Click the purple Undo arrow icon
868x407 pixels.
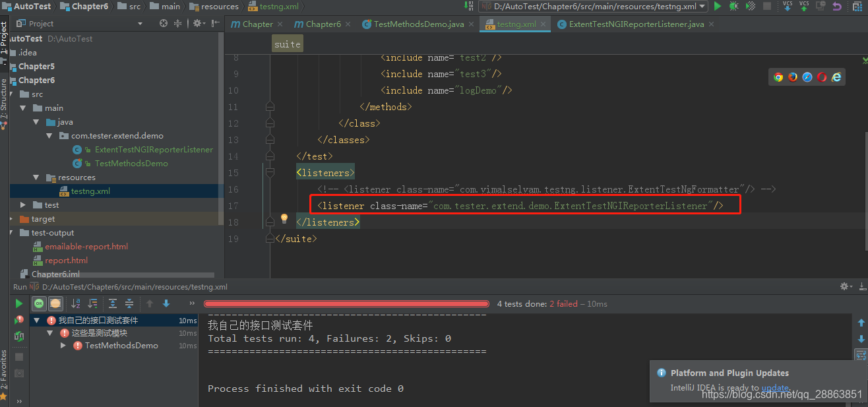click(x=837, y=7)
